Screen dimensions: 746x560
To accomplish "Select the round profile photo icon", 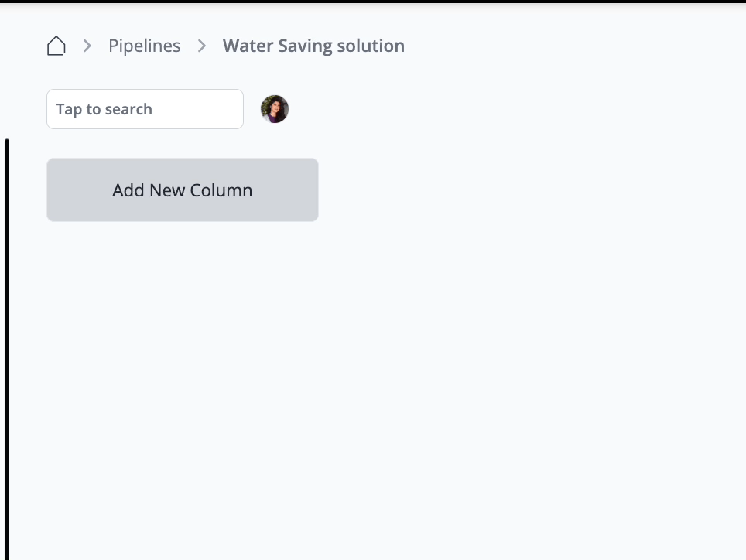I will click(x=275, y=109).
